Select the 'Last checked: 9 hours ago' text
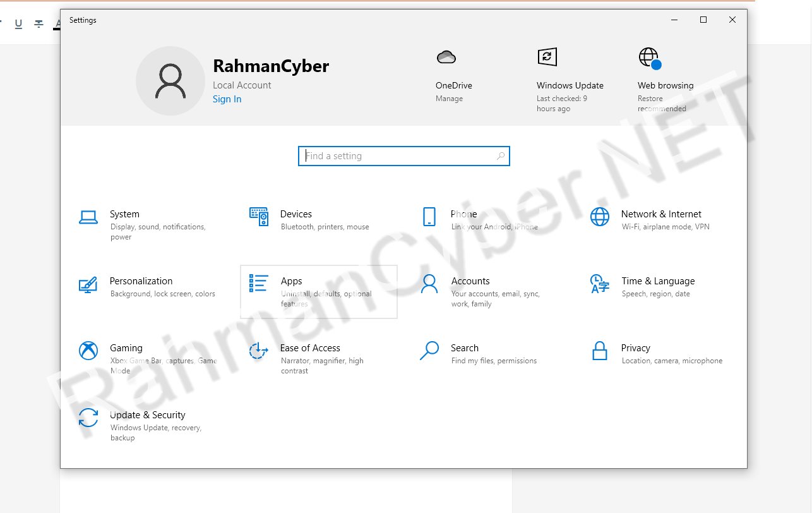The width and height of the screenshot is (812, 513). tap(562, 104)
